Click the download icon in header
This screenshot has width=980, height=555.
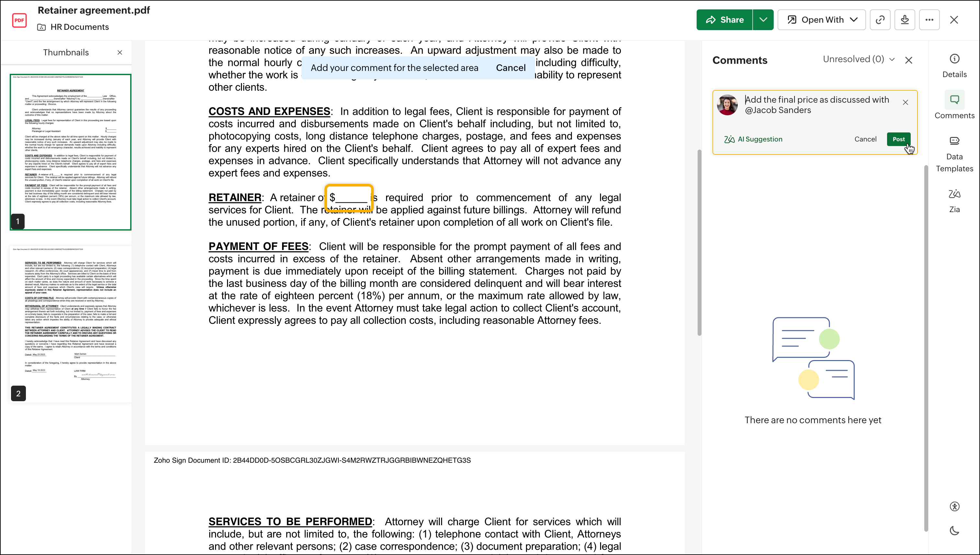pos(905,20)
